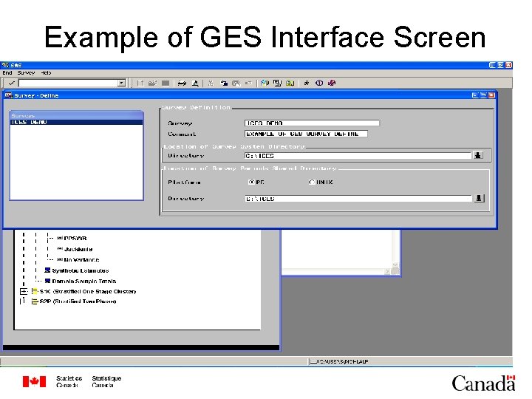
Task: Click the checkmark submit icon in toolbar
Action: coord(12,83)
